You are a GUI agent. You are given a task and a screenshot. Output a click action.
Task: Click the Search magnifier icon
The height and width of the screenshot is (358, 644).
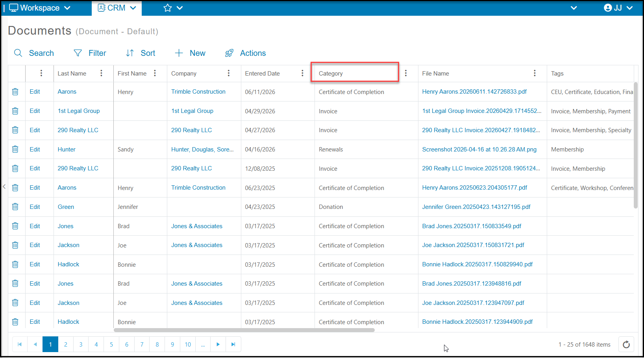coord(18,53)
